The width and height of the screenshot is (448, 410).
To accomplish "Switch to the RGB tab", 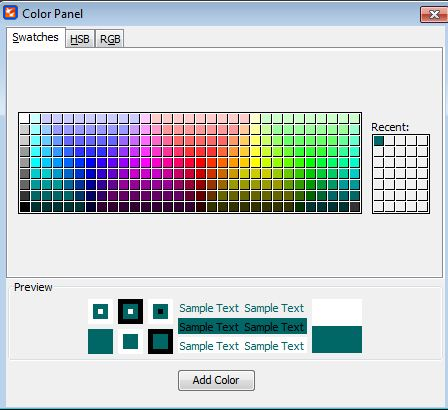I will click(x=110, y=39).
